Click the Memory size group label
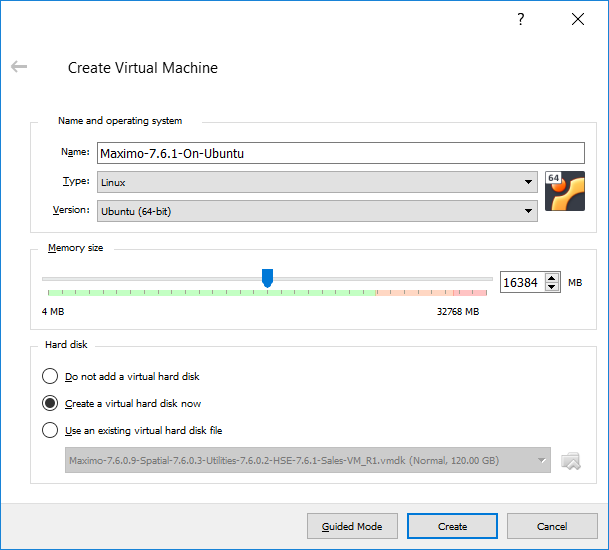The height and width of the screenshot is (550, 609). pyautogui.click(x=76, y=248)
